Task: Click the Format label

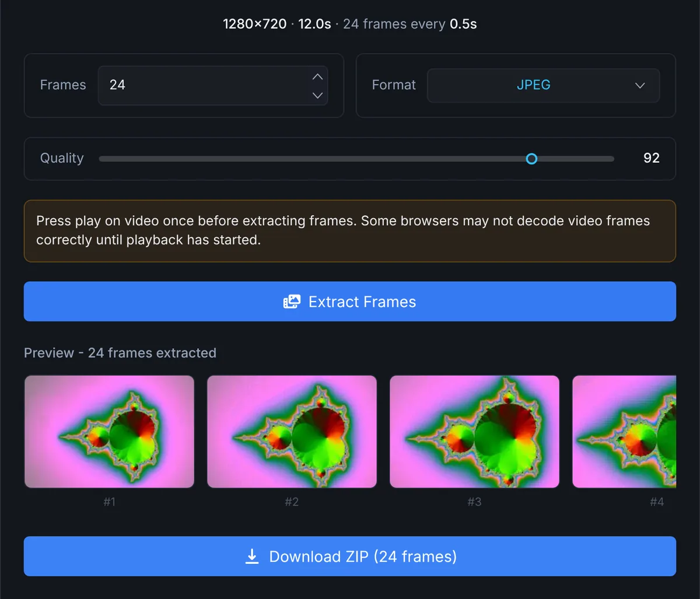Action: (x=394, y=85)
